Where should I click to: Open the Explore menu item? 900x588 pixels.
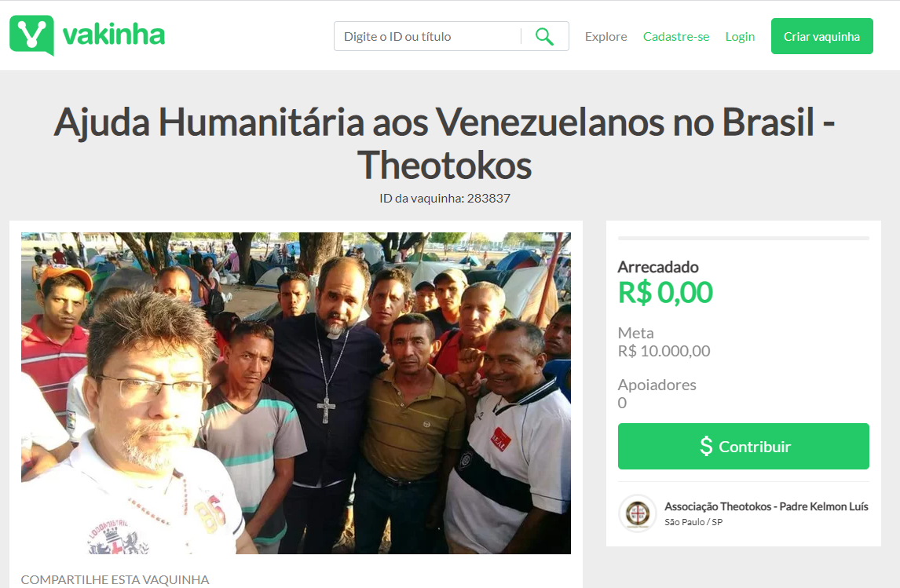(x=605, y=37)
